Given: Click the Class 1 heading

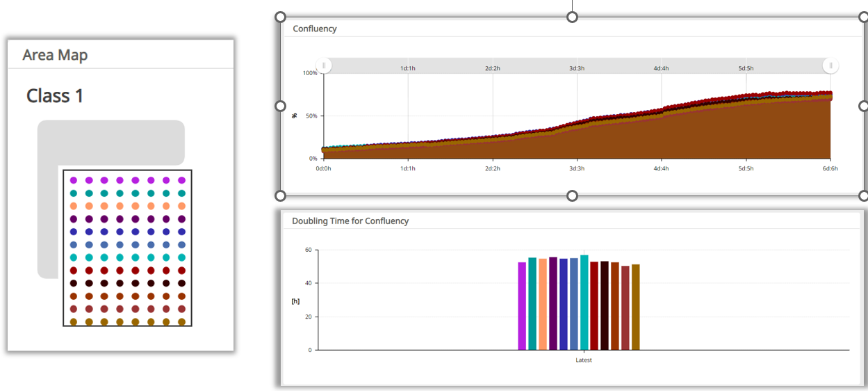Looking at the screenshot, I should click(x=55, y=95).
